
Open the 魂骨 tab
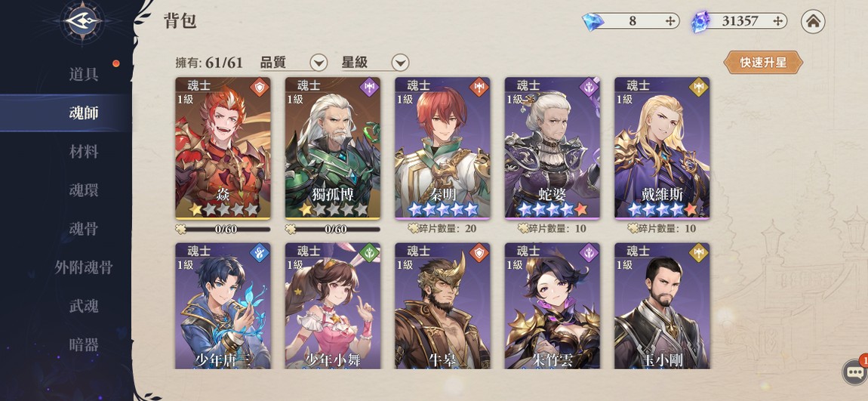tap(84, 229)
